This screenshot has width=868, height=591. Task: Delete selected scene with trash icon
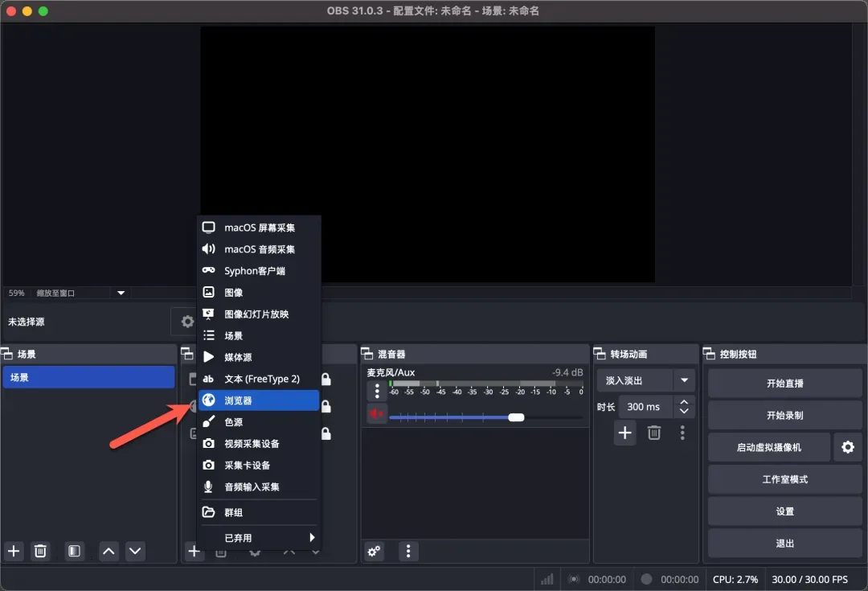tap(40, 551)
